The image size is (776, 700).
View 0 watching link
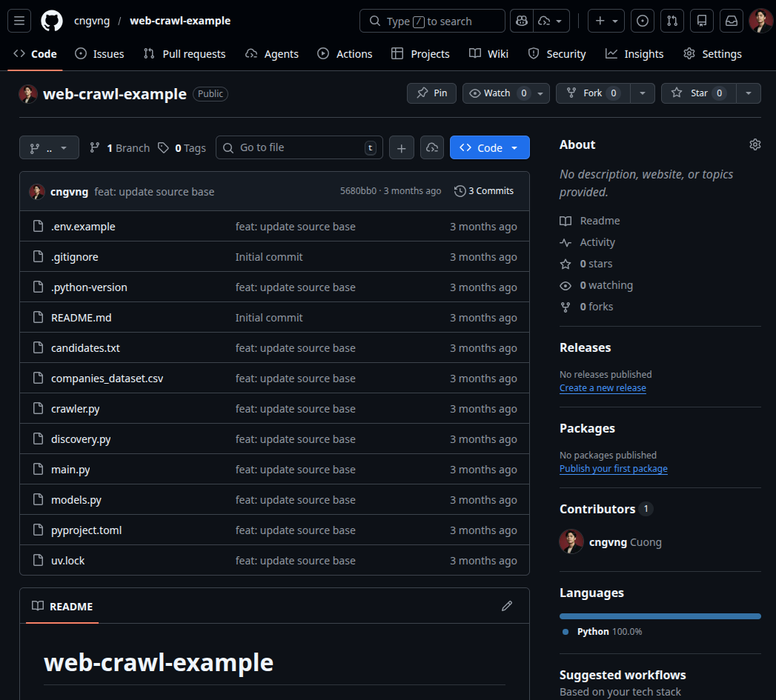tap(597, 285)
